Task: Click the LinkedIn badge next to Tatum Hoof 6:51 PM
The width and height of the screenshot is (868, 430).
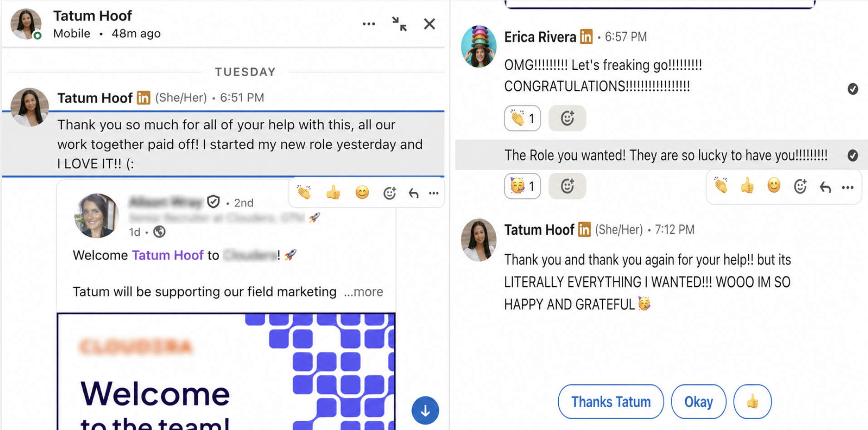Action: click(143, 98)
